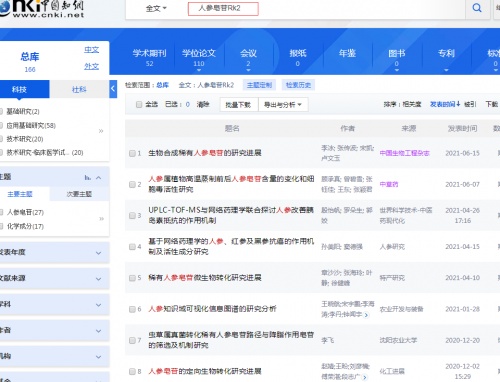Check the box for result 7
This screenshot has height=382, width=500.
click(x=132, y=340)
